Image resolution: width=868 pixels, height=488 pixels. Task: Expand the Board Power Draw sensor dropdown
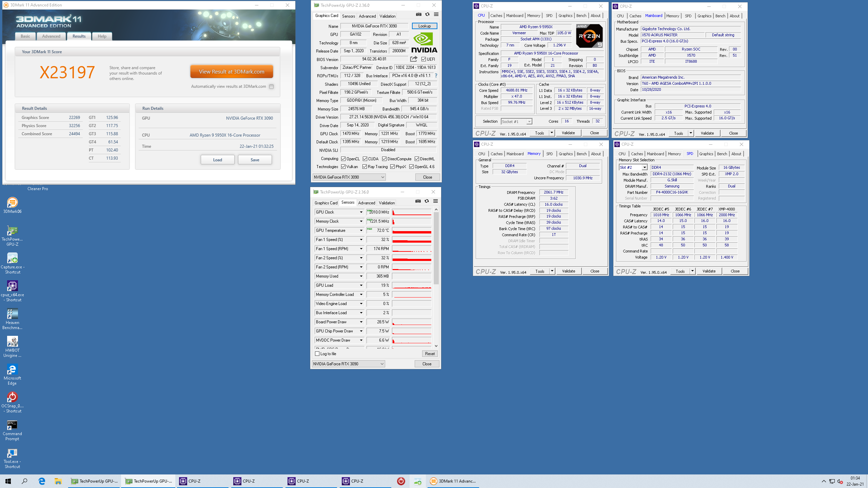tap(361, 322)
